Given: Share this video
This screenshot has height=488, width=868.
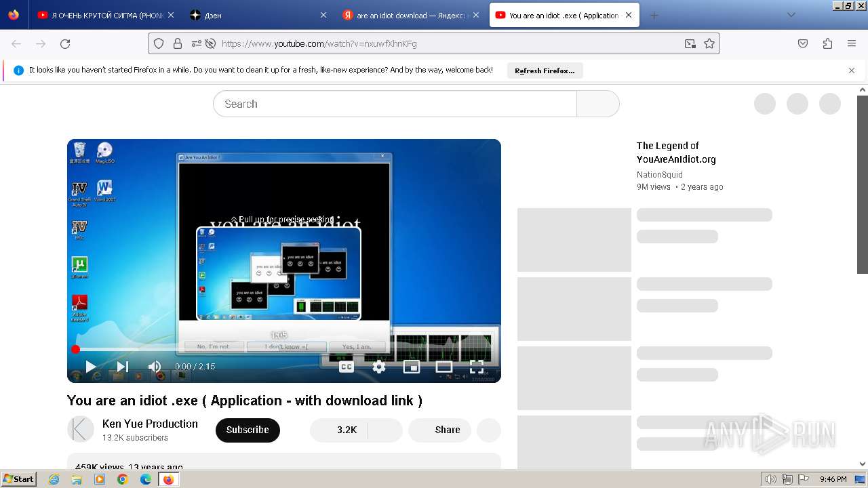Looking at the screenshot, I should click(x=440, y=430).
